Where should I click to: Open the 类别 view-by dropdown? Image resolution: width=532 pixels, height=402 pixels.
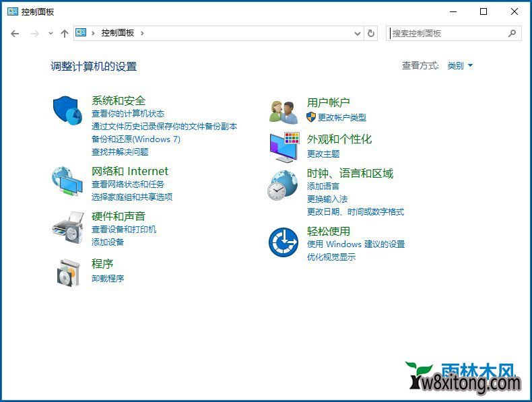[x=460, y=65]
